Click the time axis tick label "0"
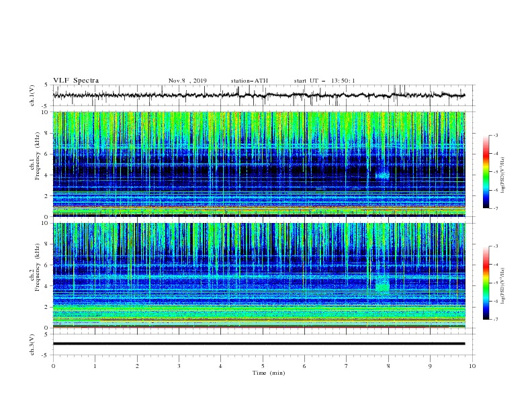Screen dimensions: 532x411 (x=53, y=366)
